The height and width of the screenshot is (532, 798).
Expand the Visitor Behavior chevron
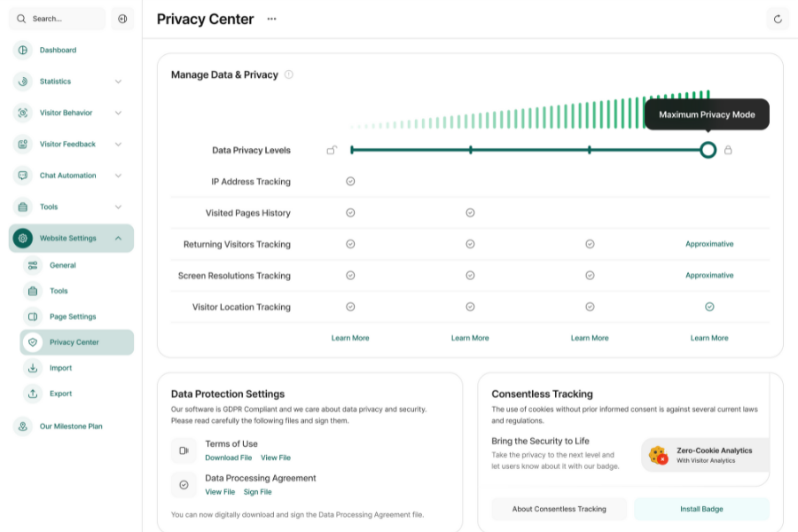(x=118, y=113)
